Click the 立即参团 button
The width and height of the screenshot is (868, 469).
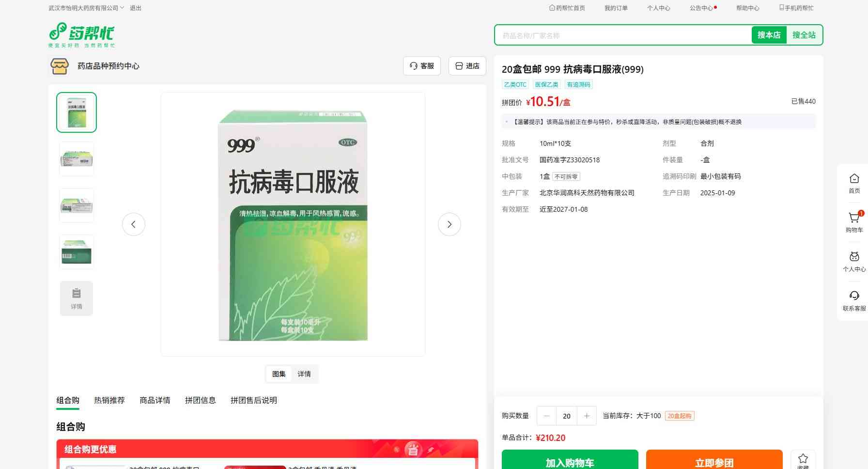(714, 462)
